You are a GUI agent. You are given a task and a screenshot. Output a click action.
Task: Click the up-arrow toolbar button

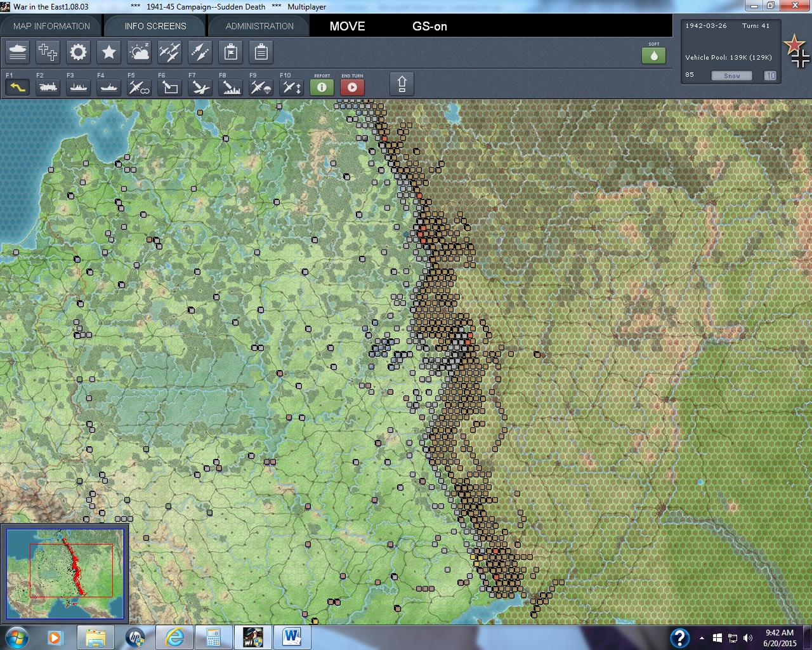(402, 84)
